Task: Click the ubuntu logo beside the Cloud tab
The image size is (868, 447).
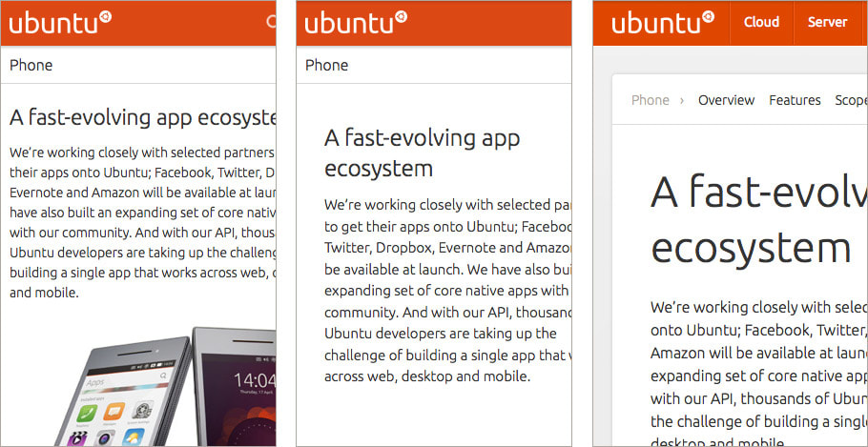Action: click(x=663, y=23)
